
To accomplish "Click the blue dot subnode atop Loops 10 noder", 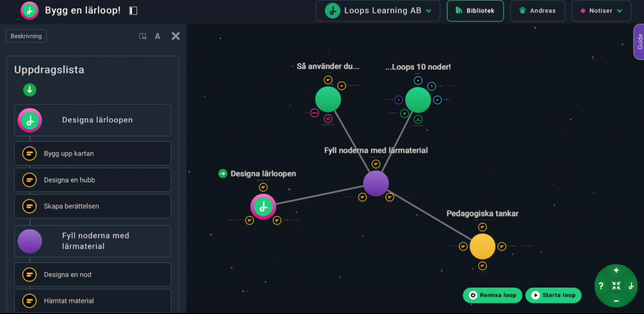I will (418, 81).
